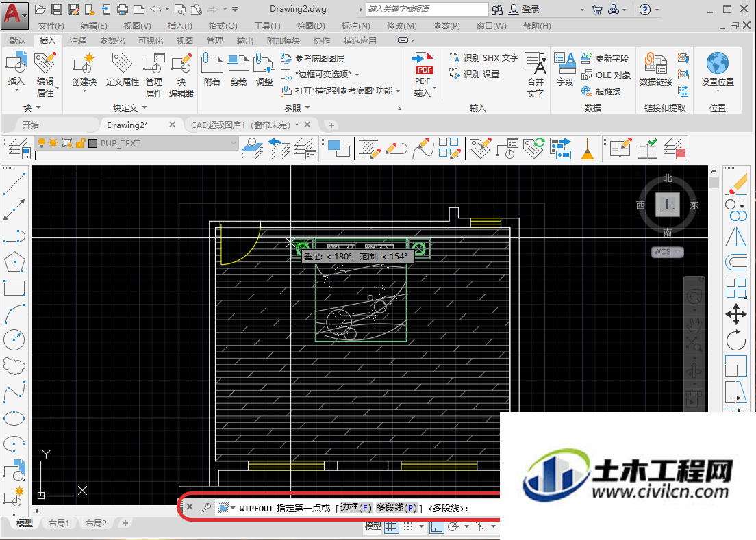Click 识别 SHX 文字 button
Viewport: 756px width, 540px height.
point(483,58)
